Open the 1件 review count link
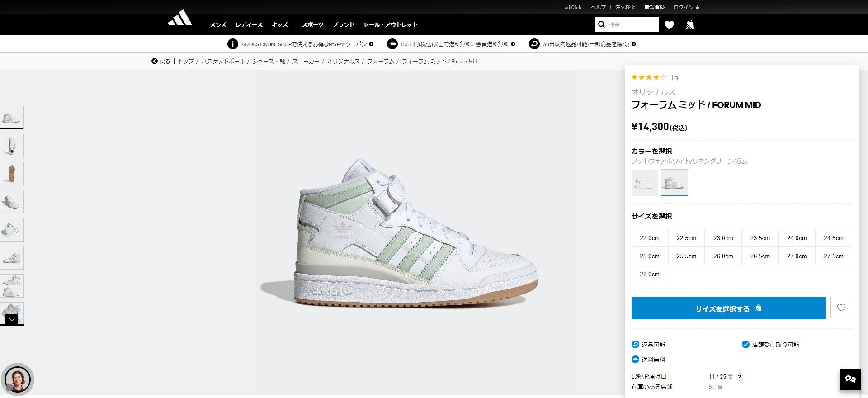This screenshot has width=868, height=398. (x=675, y=78)
